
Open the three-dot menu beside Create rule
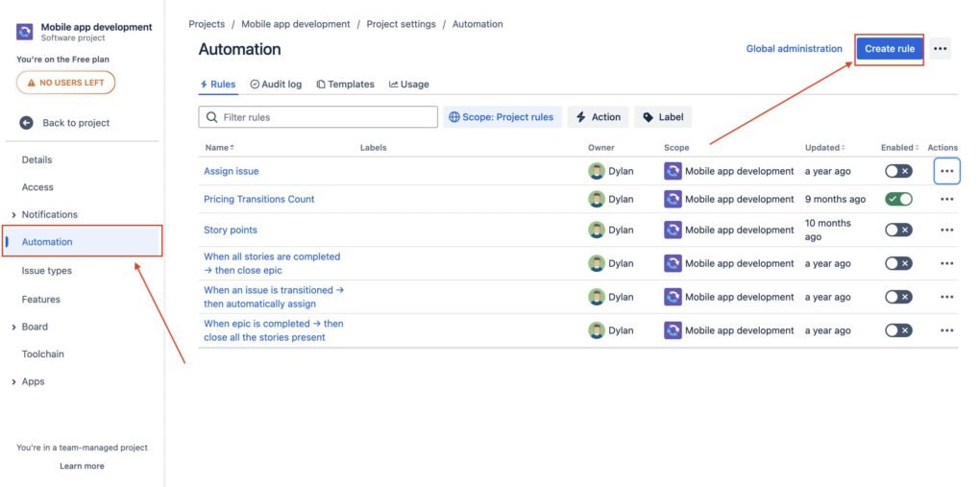(940, 49)
